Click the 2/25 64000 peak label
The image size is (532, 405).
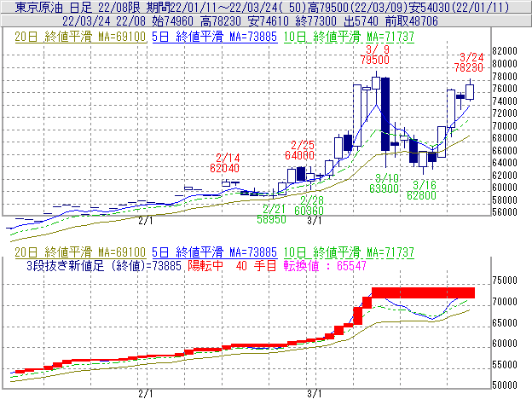(x=299, y=150)
